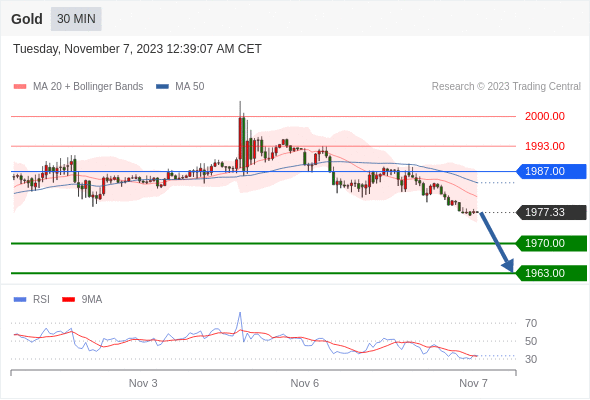
Task: Click the MA 50 legend label
Action: (190, 87)
